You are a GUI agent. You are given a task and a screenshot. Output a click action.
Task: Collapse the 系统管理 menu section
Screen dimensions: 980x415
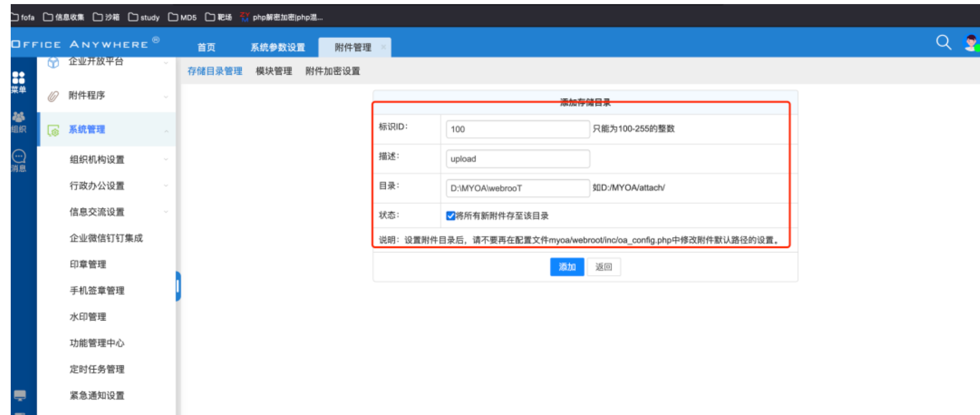pyautogui.click(x=166, y=131)
